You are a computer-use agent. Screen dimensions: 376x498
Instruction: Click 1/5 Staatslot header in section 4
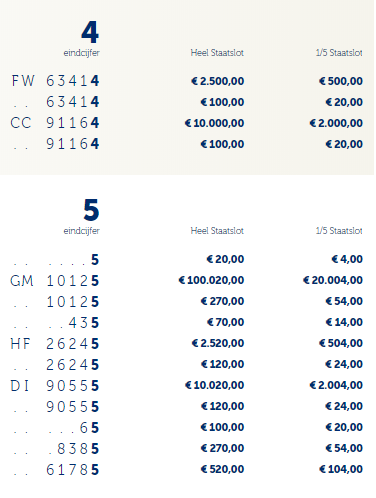[339, 53]
